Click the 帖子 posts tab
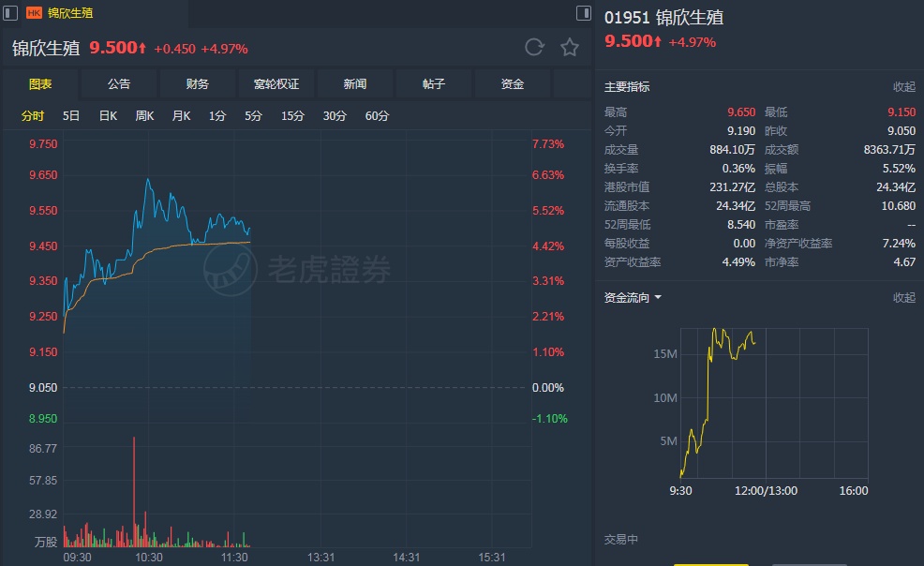Screen dimensions: 924x566 [x=434, y=84]
